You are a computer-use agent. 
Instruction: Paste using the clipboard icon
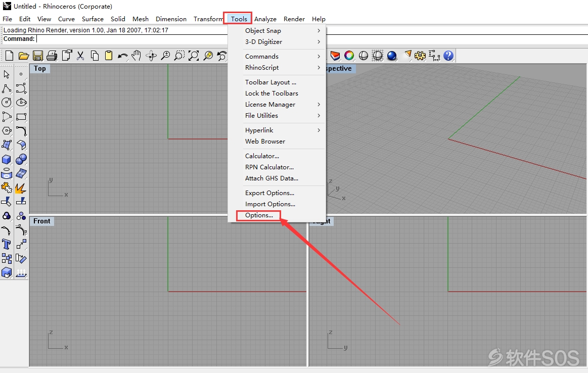109,56
